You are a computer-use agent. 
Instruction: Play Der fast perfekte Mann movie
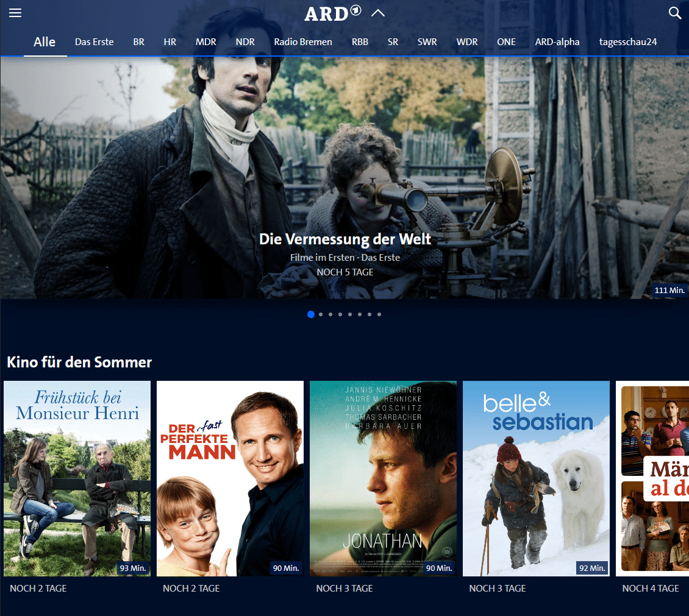pos(230,478)
